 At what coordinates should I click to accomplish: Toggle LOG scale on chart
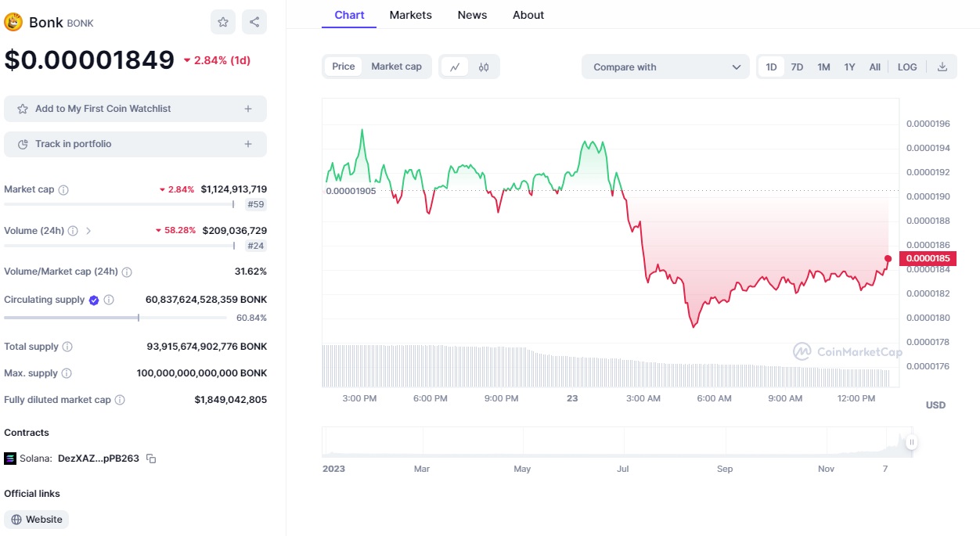pos(907,67)
